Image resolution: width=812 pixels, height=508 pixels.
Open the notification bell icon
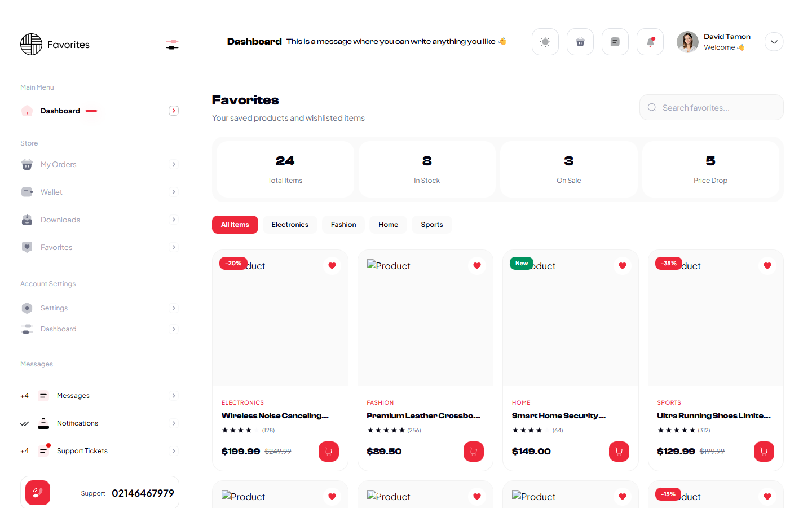tap(650, 42)
